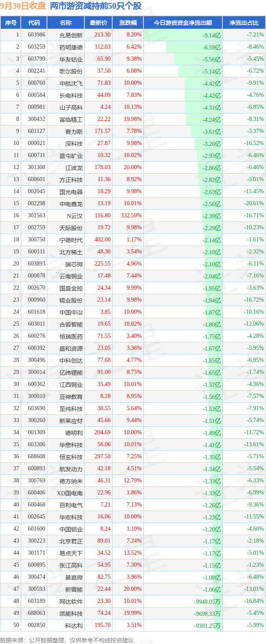
Task: Click -13.01% ratio for 新雷能
Action: pyautogui.click(x=254, y=590)
